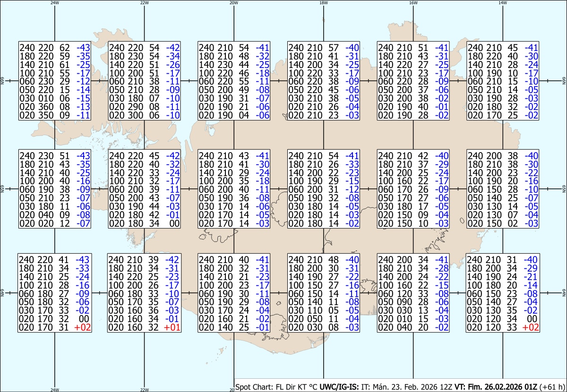Select the row 020 010 15 -03

pos(413,319)
